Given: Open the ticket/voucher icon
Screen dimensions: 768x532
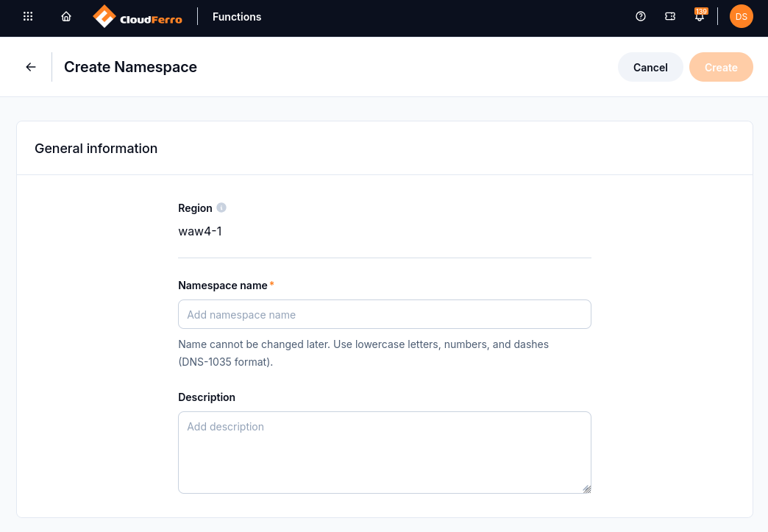Looking at the screenshot, I should 670,17.
